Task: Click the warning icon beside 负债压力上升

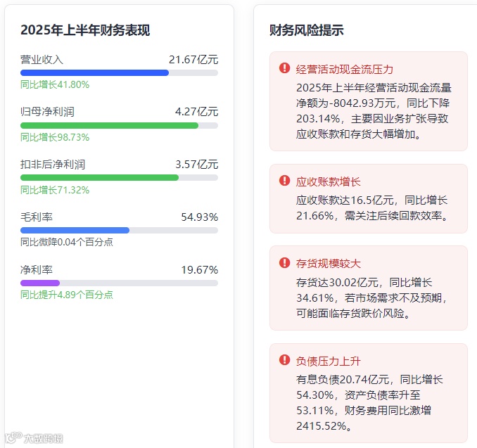Action: (284, 360)
